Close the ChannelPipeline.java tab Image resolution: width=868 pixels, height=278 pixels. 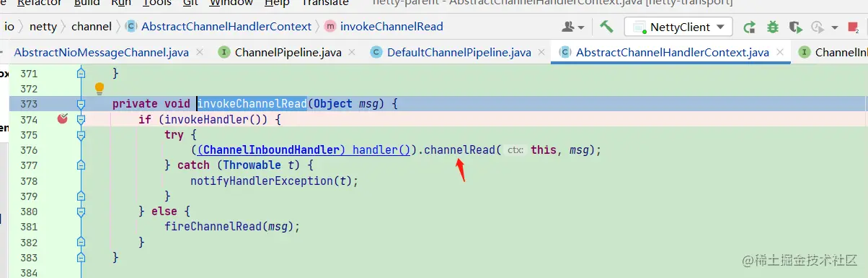[351, 53]
